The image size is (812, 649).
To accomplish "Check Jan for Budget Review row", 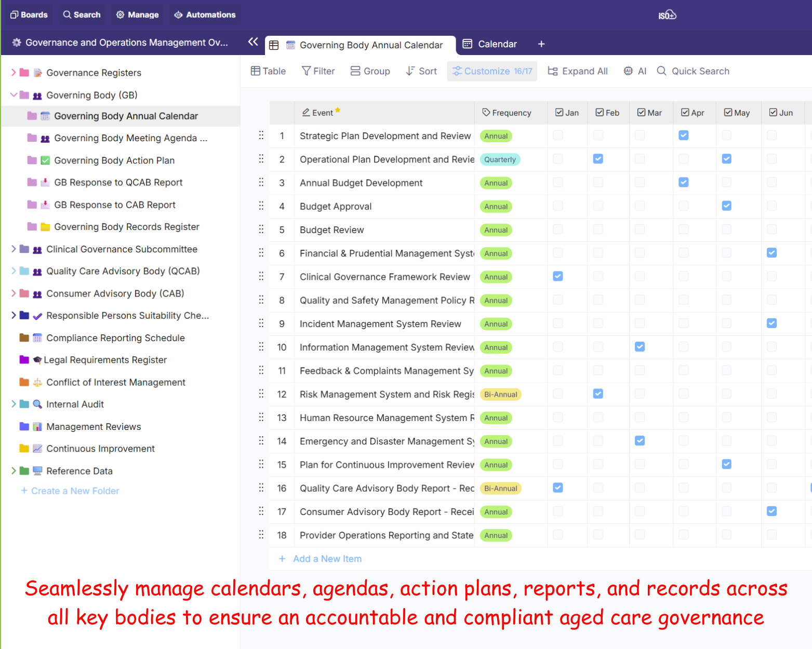I will coord(558,229).
